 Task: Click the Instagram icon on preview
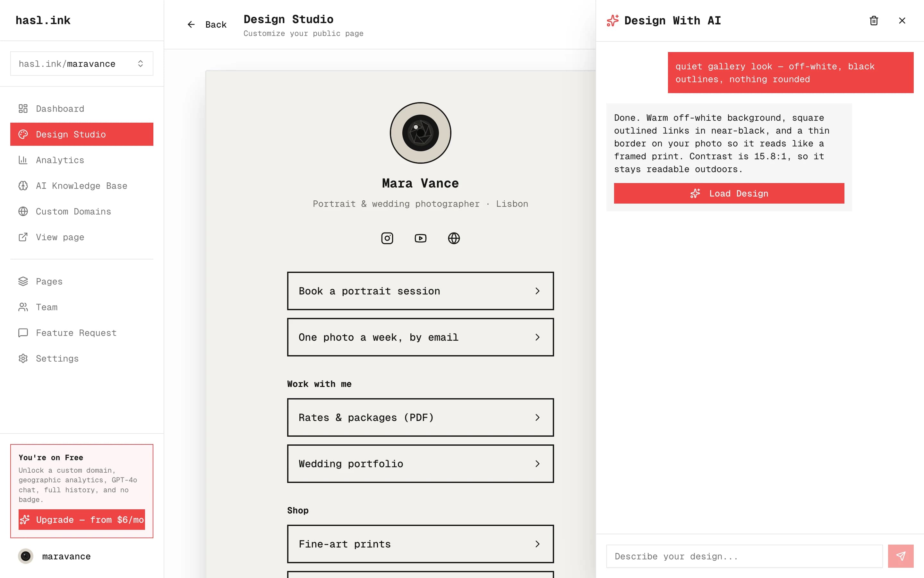(x=387, y=238)
